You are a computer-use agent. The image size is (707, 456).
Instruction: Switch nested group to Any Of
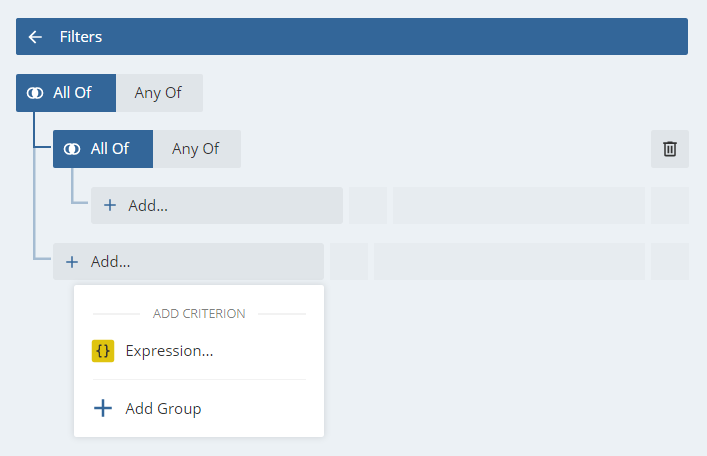pos(196,149)
